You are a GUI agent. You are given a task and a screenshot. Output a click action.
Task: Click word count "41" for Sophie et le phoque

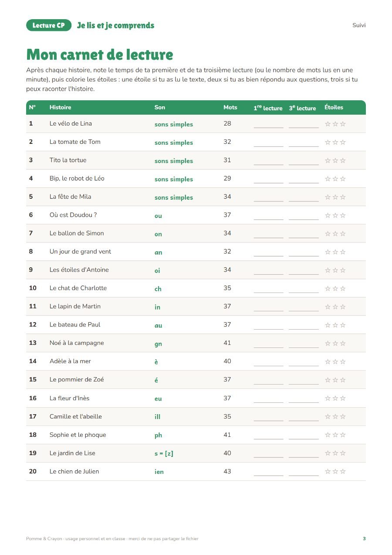pos(227,435)
